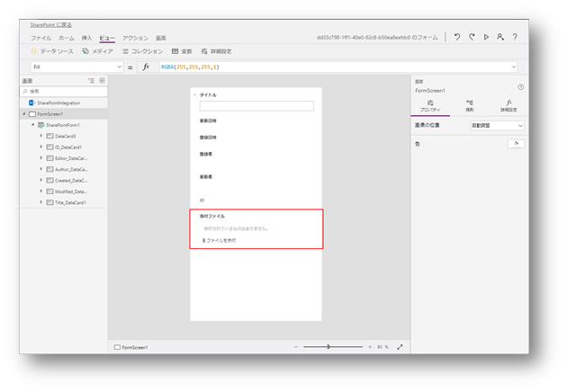Click the fit-to-window expand icon
567x392 pixels.
click(400, 347)
